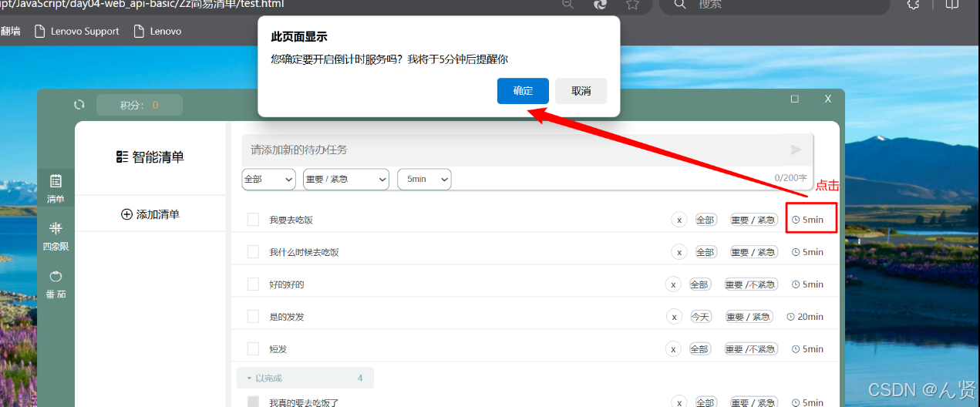Start the 5min countdown on 短发
The height and width of the screenshot is (407, 980).
tap(808, 348)
